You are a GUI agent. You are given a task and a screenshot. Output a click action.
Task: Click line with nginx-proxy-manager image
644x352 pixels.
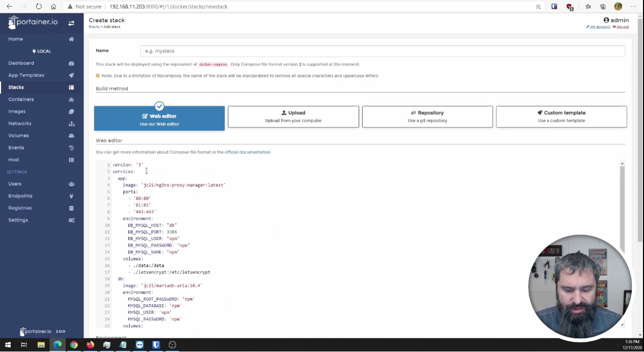pyautogui.click(x=174, y=185)
